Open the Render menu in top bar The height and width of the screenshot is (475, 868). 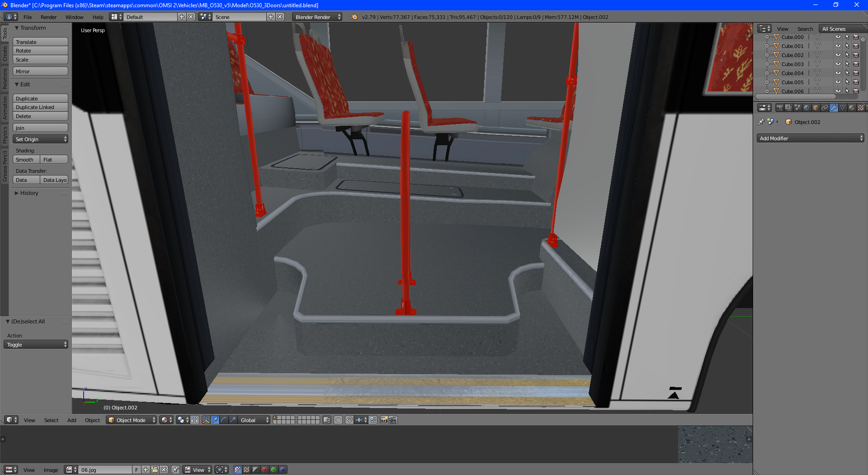[48, 17]
